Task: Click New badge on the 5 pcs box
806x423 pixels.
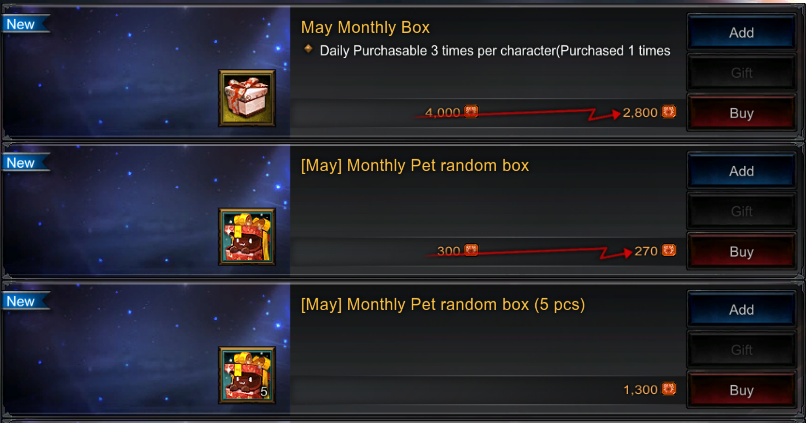Action: 26,301
